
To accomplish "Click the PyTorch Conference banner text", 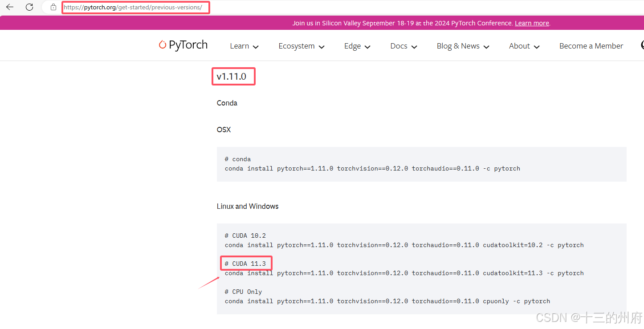I will (x=403, y=23).
